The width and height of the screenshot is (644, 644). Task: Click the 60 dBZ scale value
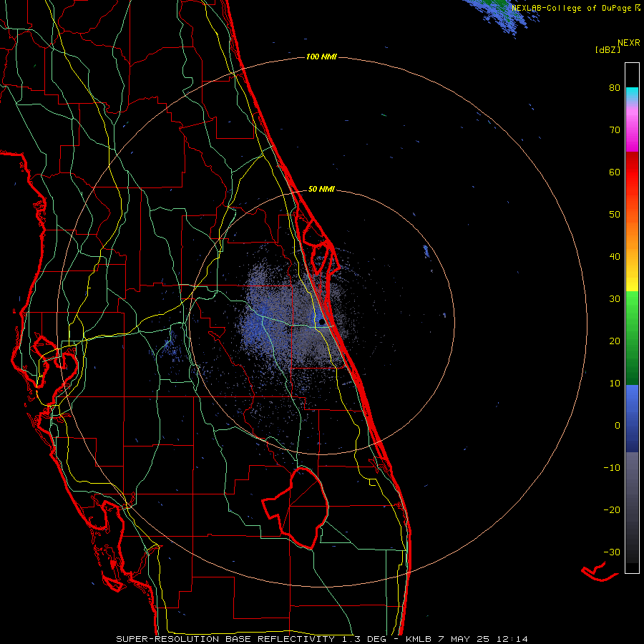615,172
